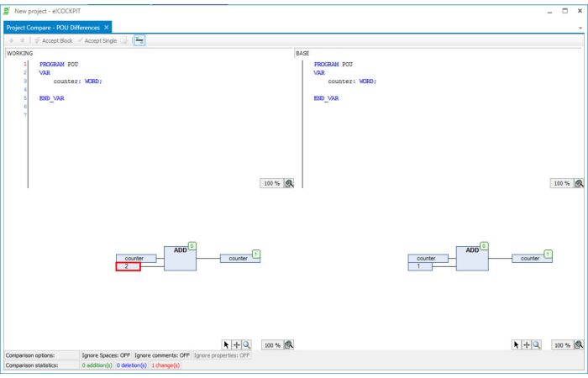Viewport: 588px width, 378px height.
Task: Select the magnifier tool in WORKING diagram
Action: 245,344
